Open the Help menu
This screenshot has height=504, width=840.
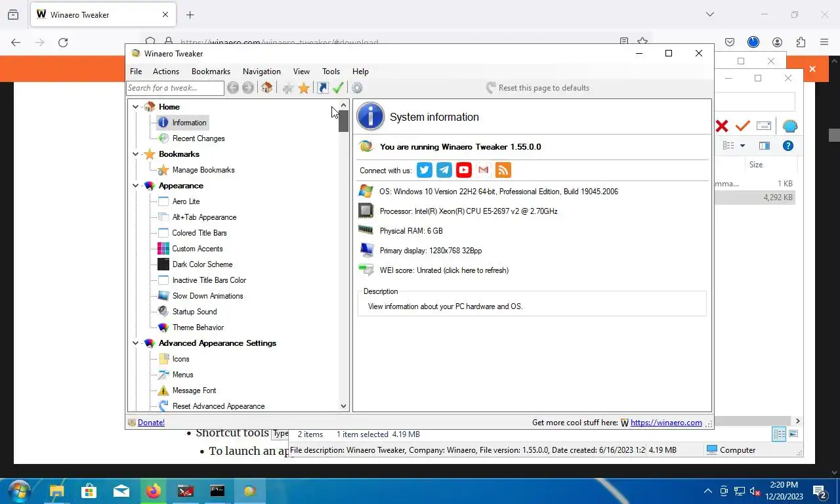click(360, 72)
